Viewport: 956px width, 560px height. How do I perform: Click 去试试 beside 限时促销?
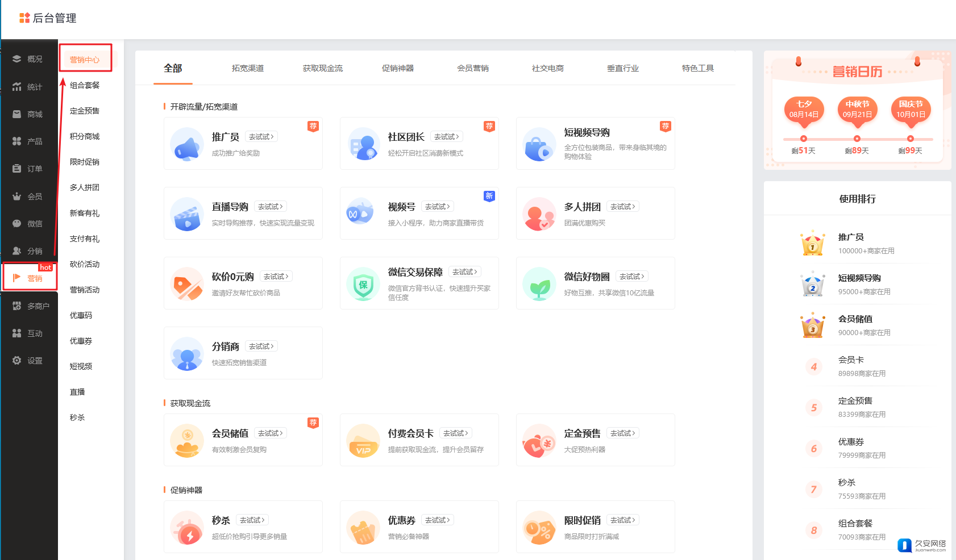click(622, 520)
